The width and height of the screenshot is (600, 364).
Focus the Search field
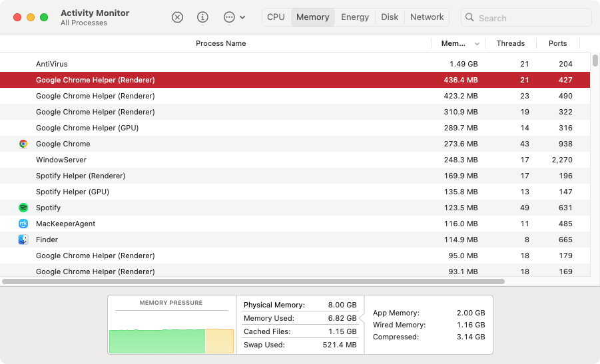click(526, 17)
